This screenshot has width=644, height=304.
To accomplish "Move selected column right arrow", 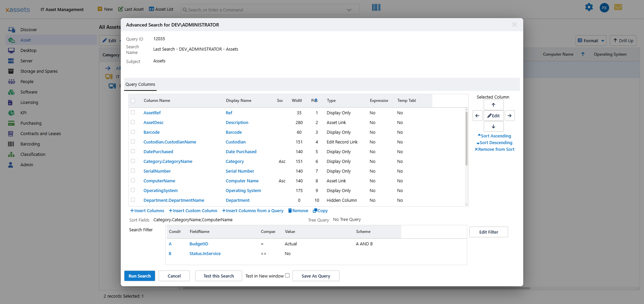I will click(509, 116).
